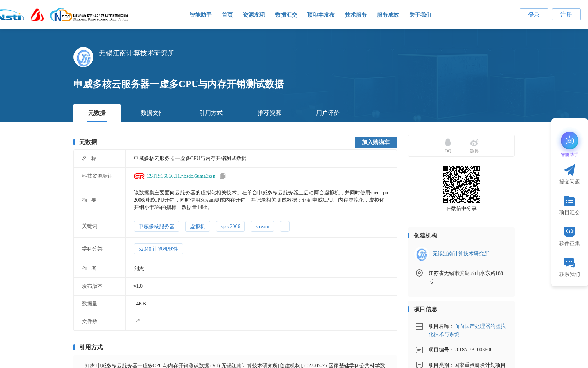The width and height of the screenshot is (588, 368).
Task: Click the 提交问题 paper plane icon
Action: point(569,170)
